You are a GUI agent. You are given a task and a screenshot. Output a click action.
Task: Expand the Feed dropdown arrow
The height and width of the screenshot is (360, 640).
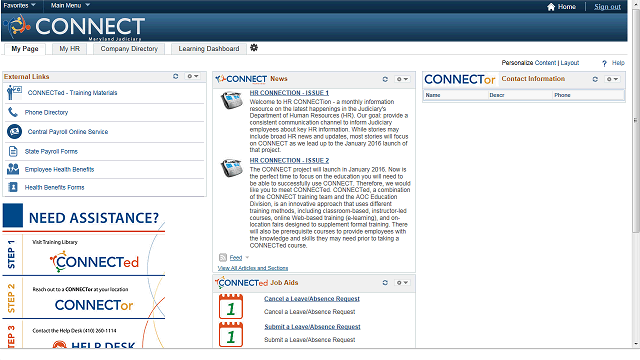tap(247, 258)
